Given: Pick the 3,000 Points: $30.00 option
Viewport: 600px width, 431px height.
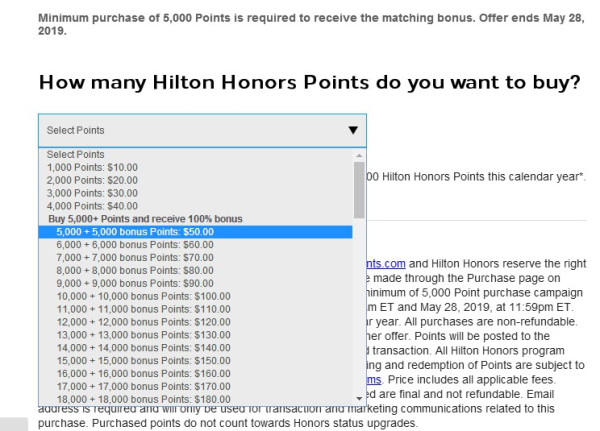Looking at the screenshot, I should 89,193.
